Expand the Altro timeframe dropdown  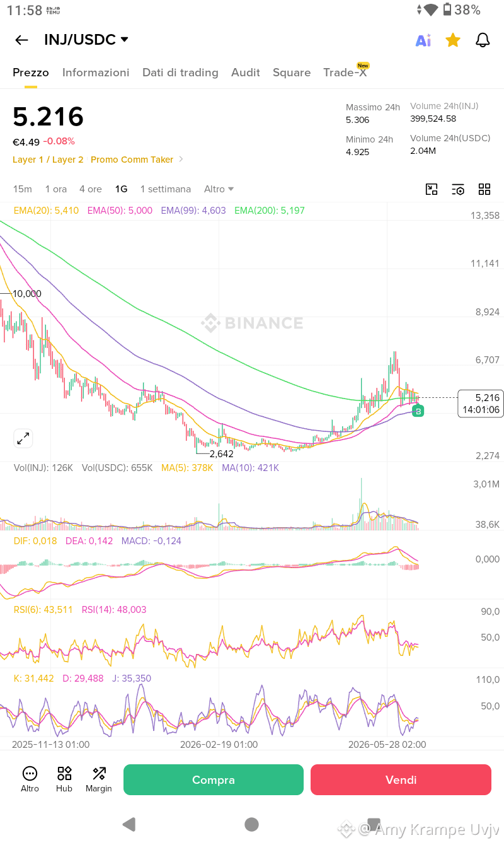click(x=219, y=189)
